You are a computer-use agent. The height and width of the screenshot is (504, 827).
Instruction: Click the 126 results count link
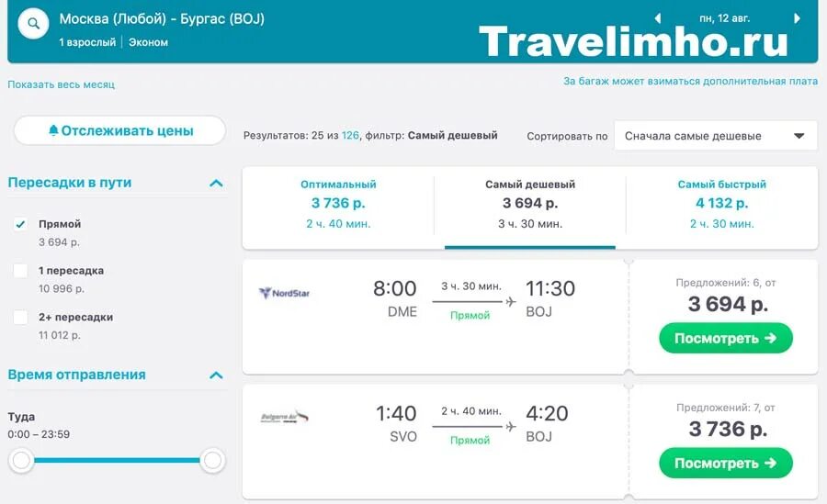(350, 136)
